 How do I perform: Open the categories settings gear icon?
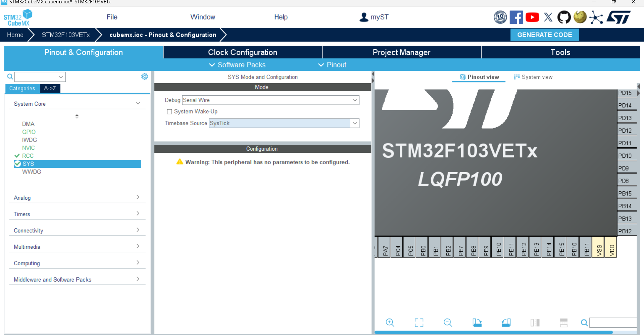[x=145, y=77]
